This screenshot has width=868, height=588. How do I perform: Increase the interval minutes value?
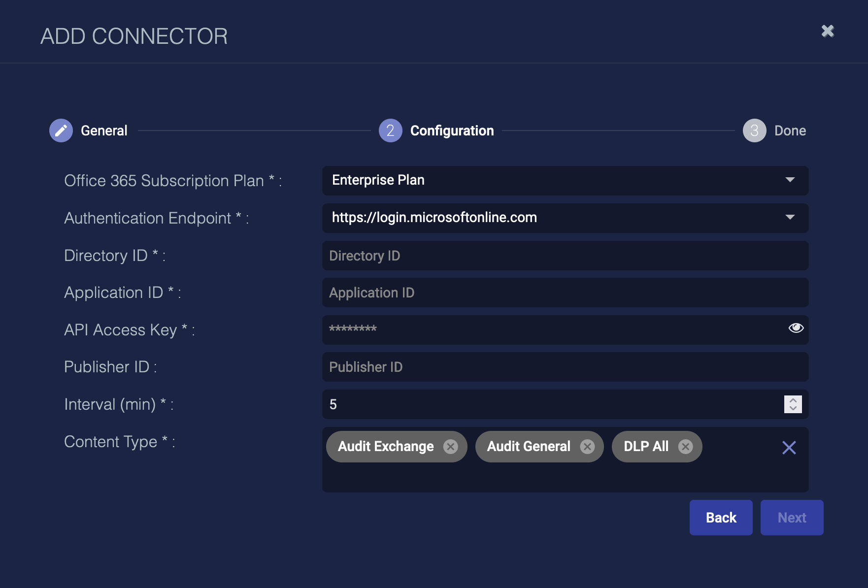tap(793, 400)
